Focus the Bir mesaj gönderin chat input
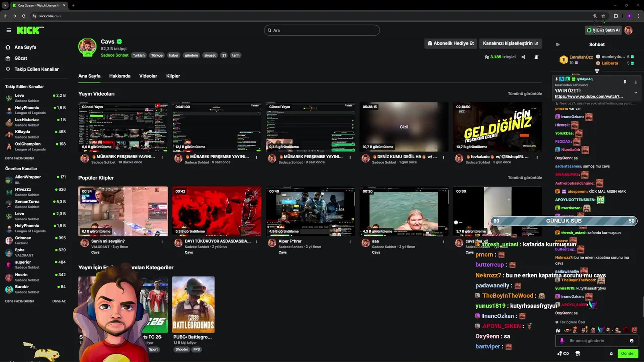This screenshot has height=362, width=644. pyautogui.click(x=597, y=341)
